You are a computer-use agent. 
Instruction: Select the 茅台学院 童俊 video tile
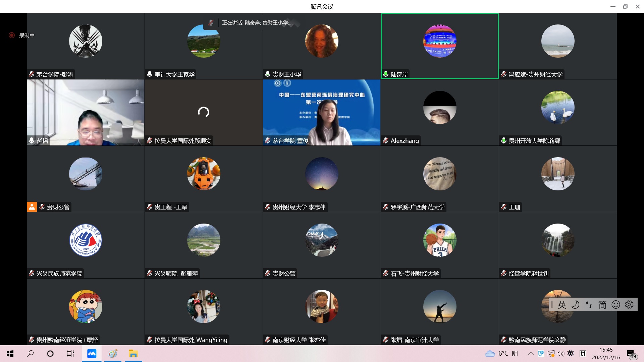321,112
